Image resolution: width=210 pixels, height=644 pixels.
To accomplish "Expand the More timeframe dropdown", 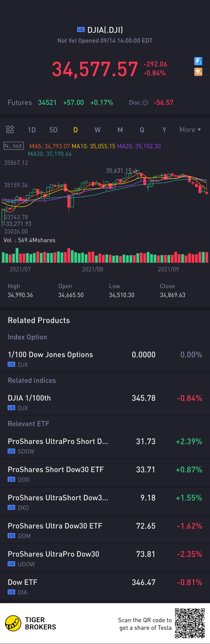I will (x=190, y=130).
